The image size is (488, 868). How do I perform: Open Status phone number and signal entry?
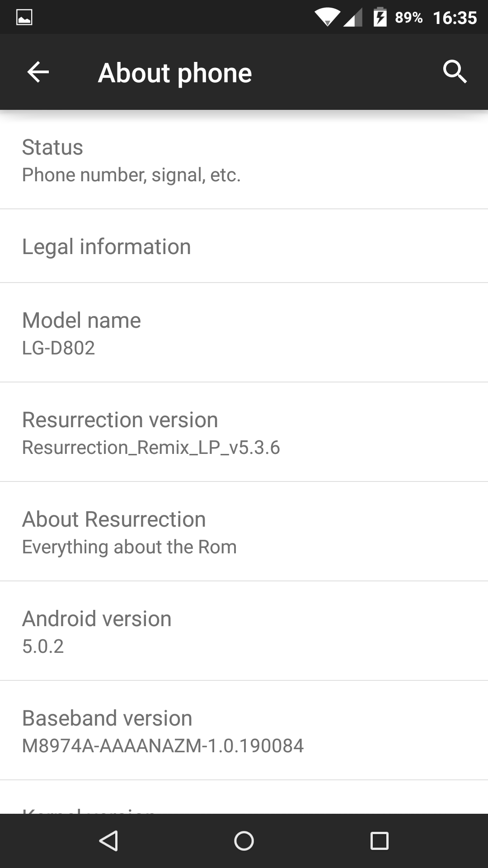click(244, 160)
